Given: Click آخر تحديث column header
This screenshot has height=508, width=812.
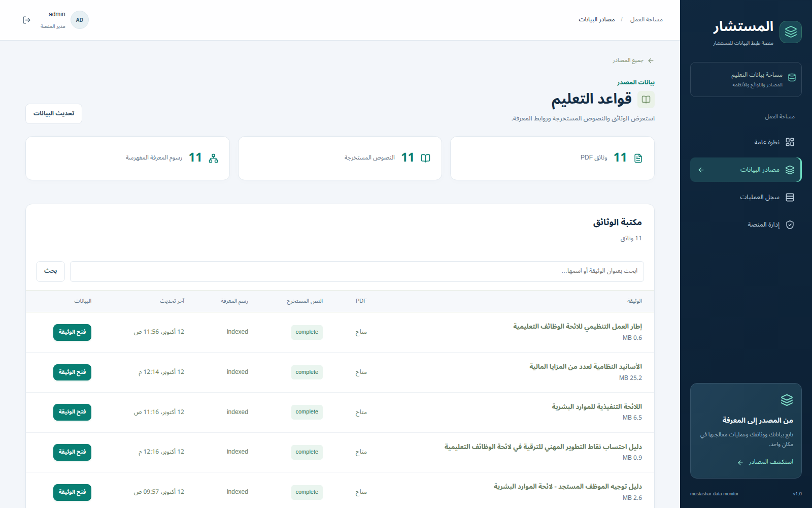Looking at the screenshot, I should (x=172, y=301).
